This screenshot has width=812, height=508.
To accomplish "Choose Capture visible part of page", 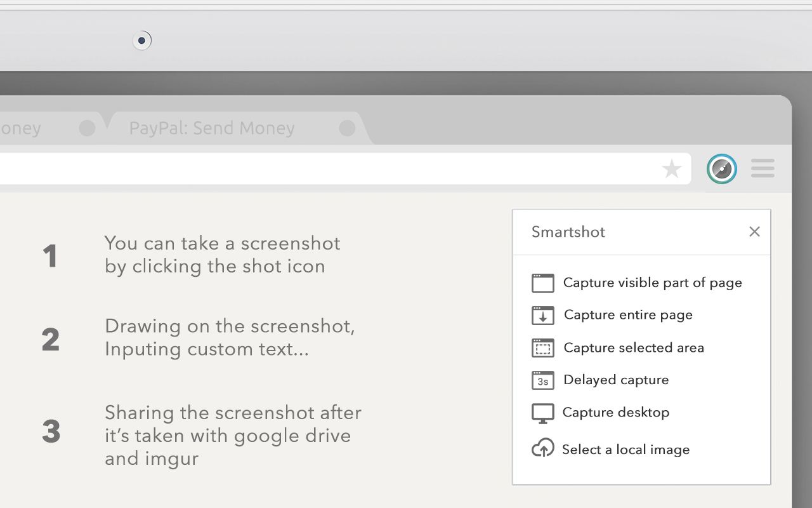I will tap(652, 283).
